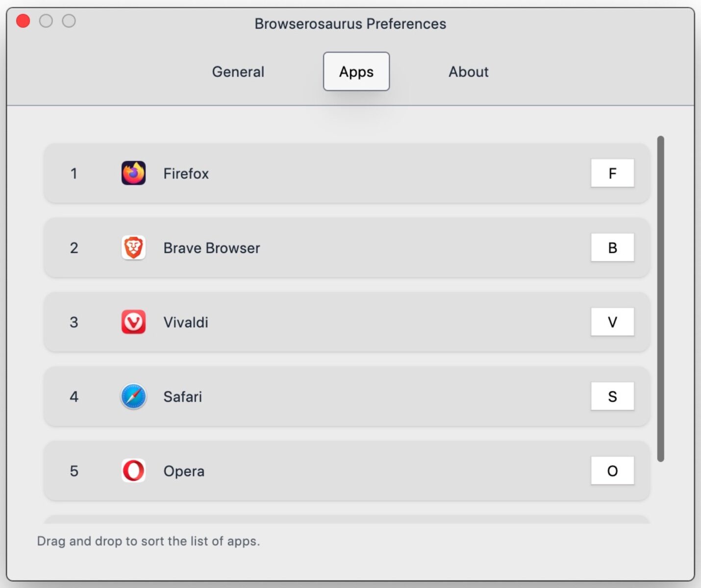This screenshot has height=588, width=701.
Task: Select the Brave Browser row label
Action: 211,248
